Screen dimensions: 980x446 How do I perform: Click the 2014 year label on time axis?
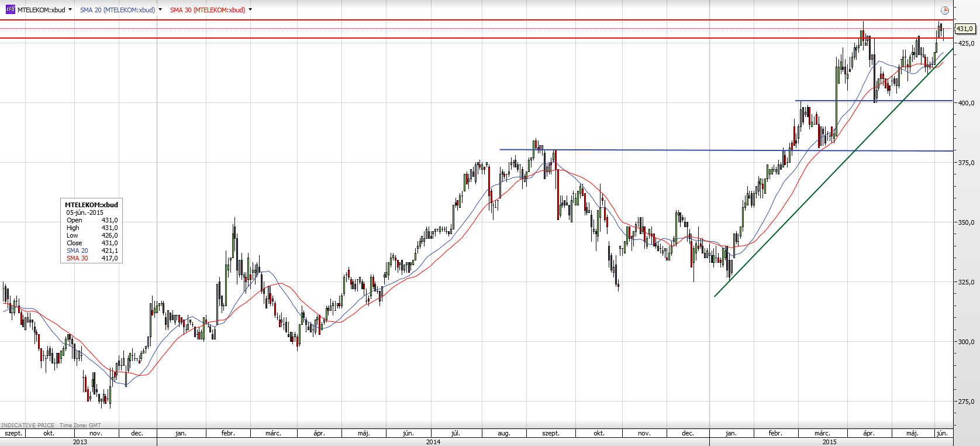click(433, 442)
